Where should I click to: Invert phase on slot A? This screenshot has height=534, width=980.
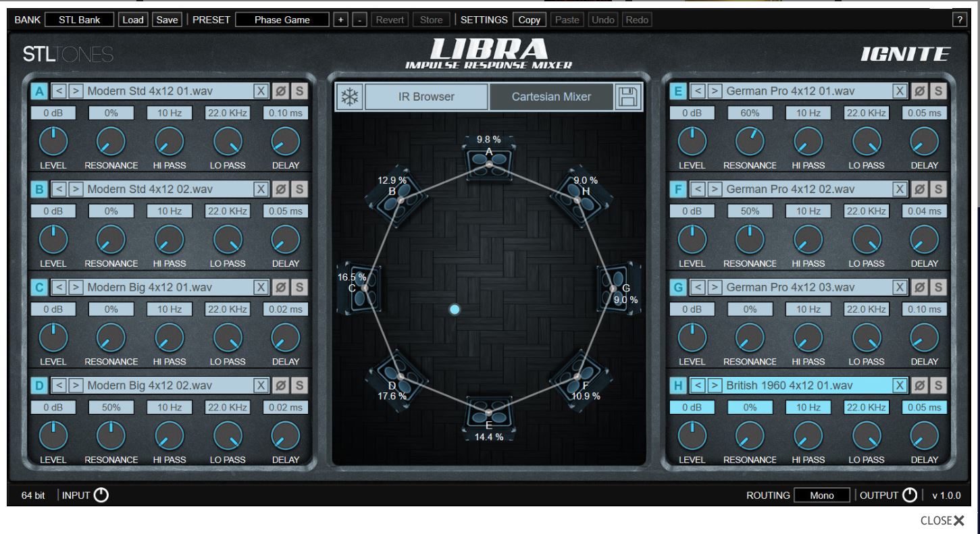click(280, 91)
